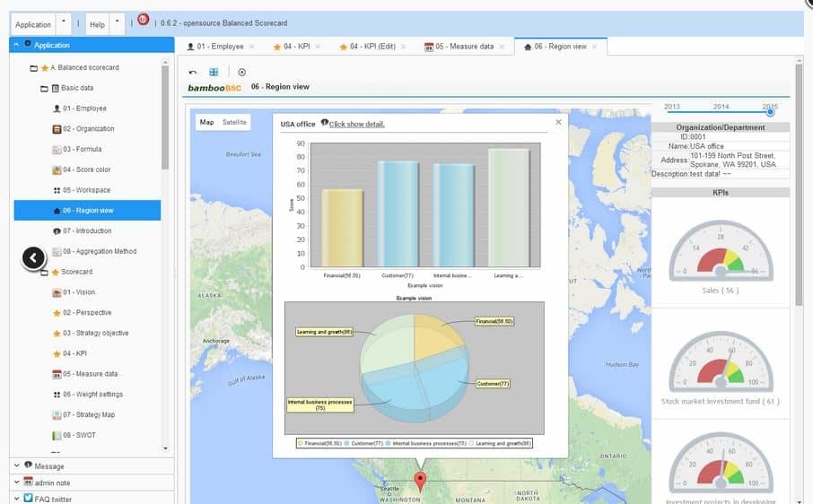Viewport: 813px width, 504px height.
Task: Expand the Message panel in the sidebar
Action: click(x=49, y=466)
